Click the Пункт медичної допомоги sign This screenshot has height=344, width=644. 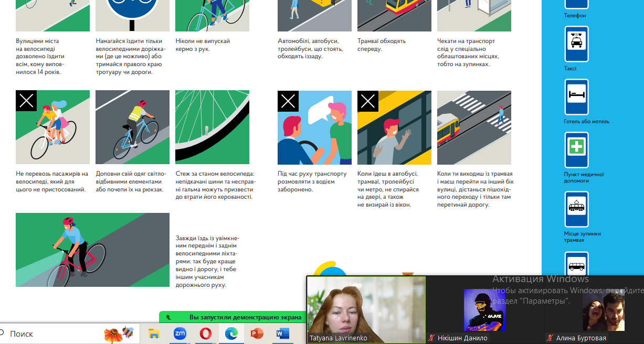(576, 150)
